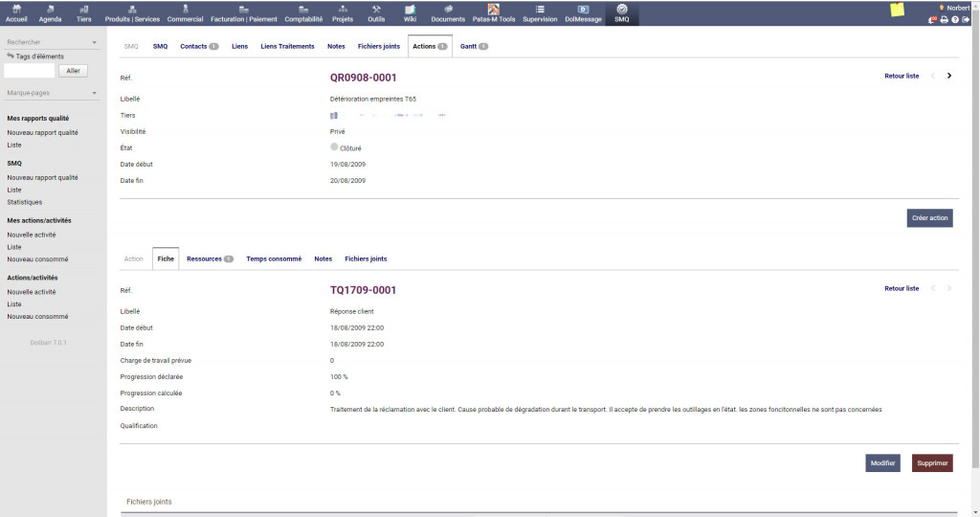Switch to the Liens Traitements tab
The width and height of the screenshot is (980, 517).
click(287, 46)
